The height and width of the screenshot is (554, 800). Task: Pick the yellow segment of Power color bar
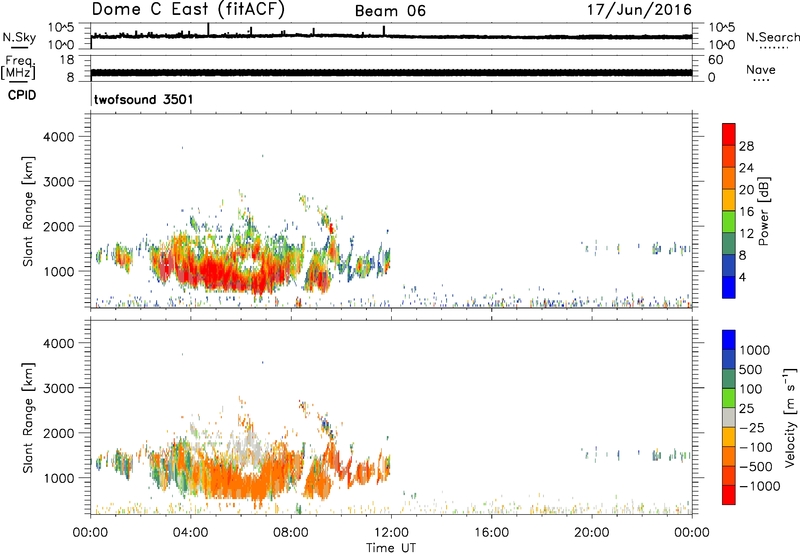point(729,200)
